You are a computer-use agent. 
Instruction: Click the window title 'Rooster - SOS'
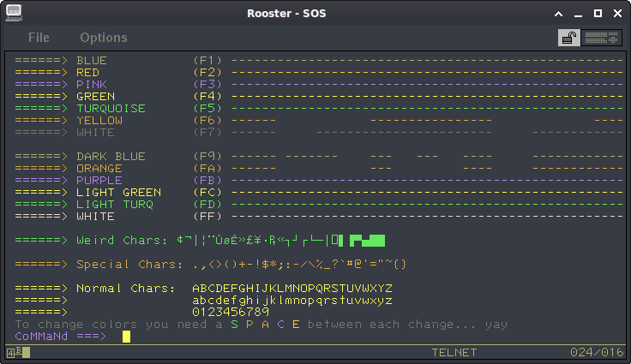(x=286, y=13)
